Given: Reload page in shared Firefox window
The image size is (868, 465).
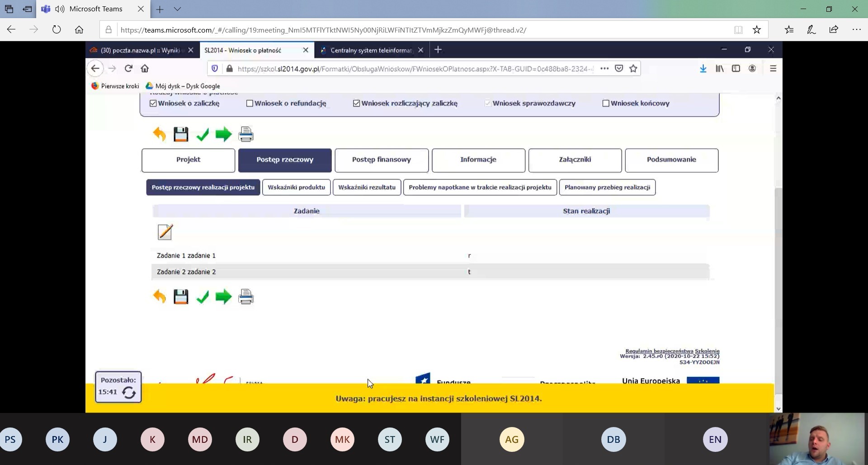Looking at the screenshot, I should click(128, 68).
